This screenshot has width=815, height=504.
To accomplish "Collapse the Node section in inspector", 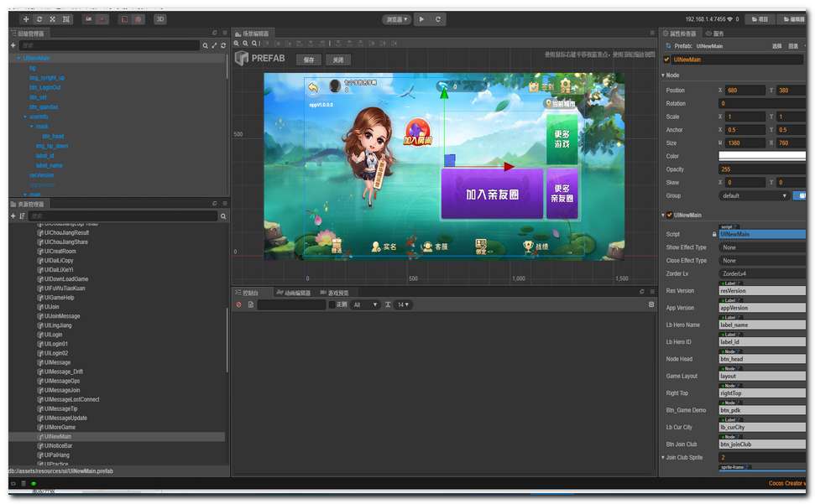I will [x=663, y=75].
